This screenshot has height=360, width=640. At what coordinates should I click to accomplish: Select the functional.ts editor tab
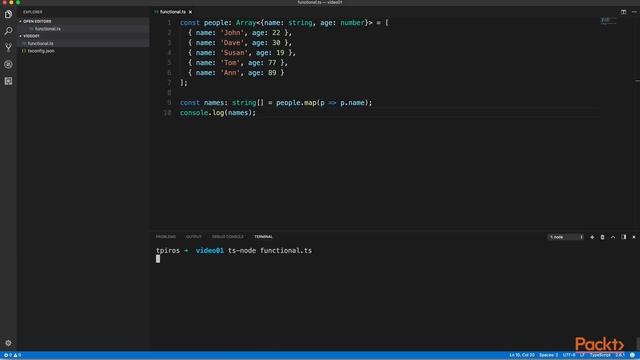point(172,12)
